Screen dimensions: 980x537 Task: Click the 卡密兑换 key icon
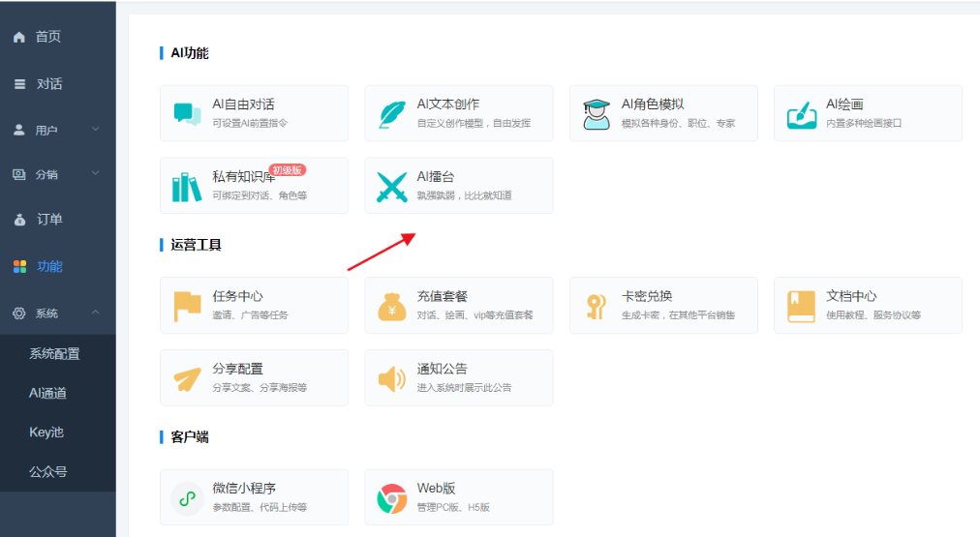597,307
